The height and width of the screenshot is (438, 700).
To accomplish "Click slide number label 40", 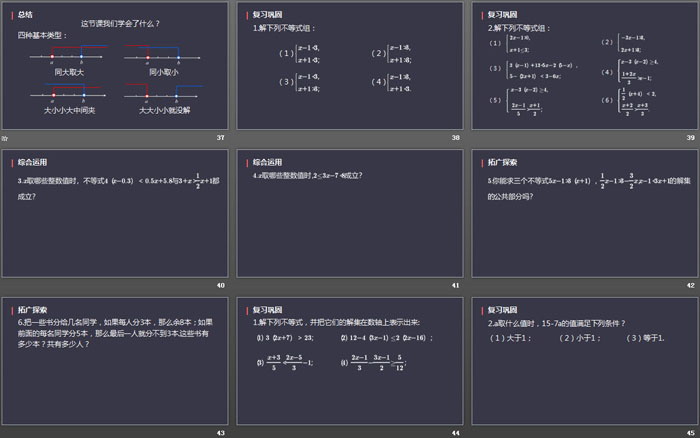I will point(221,285).
